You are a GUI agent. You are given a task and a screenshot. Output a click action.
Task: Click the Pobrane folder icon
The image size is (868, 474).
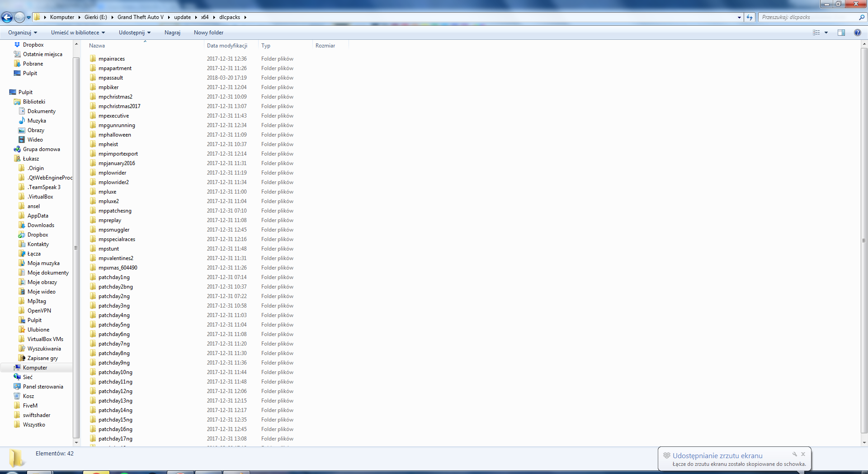point(17,64)
